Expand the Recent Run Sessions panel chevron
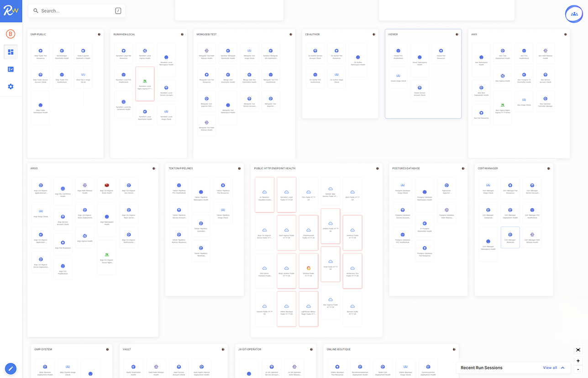 click(x=563, y=368)
